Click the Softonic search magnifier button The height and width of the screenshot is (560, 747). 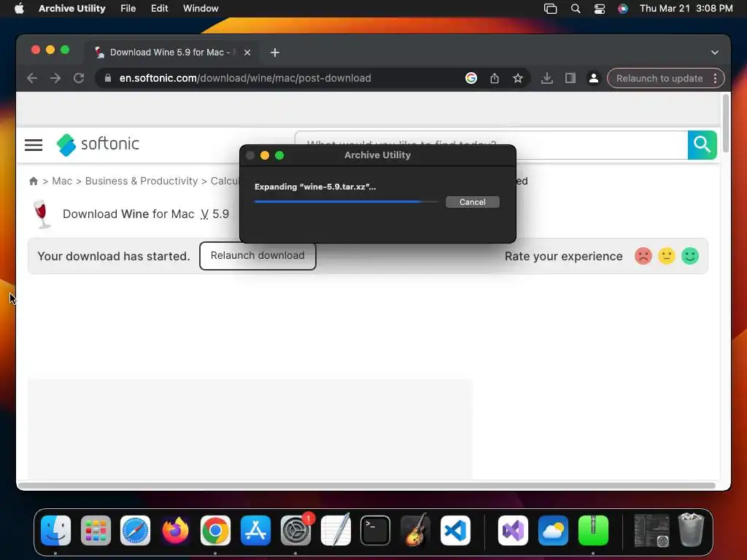702,145
